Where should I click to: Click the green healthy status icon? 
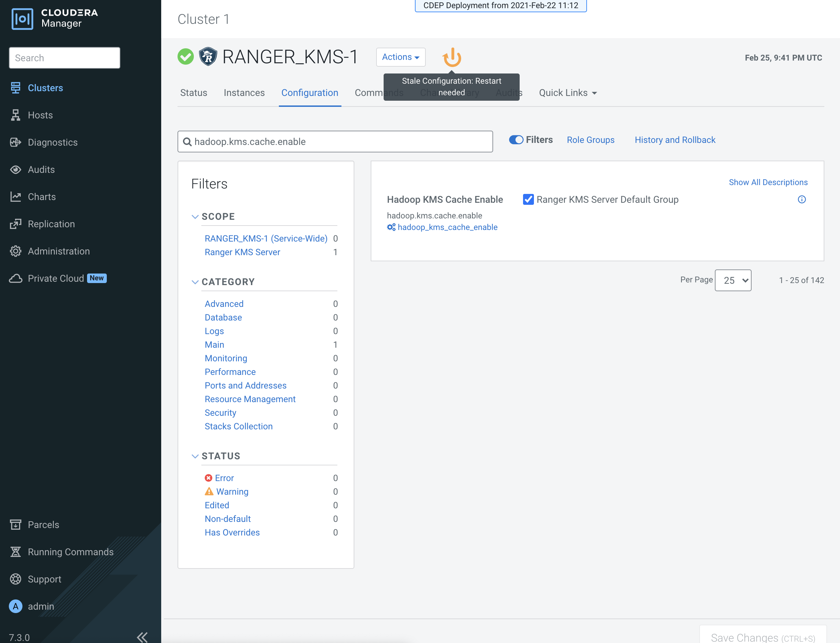point(186,57)
